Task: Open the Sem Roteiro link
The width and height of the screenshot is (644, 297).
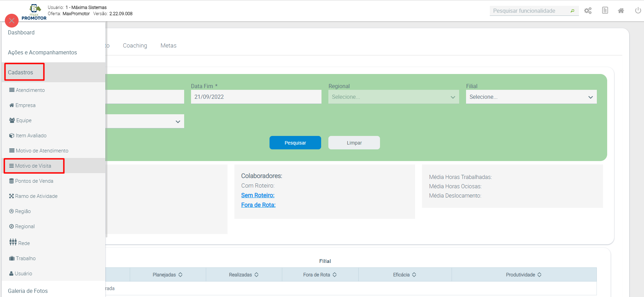Action: [x=258, y=195]
